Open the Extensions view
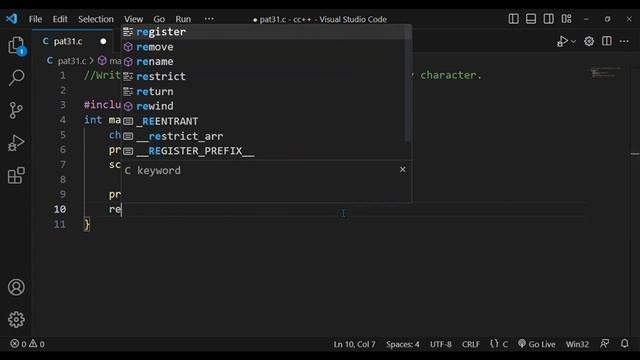Viewport: 640px width, 360px height. pyautogui.click(x=16, y=176)
